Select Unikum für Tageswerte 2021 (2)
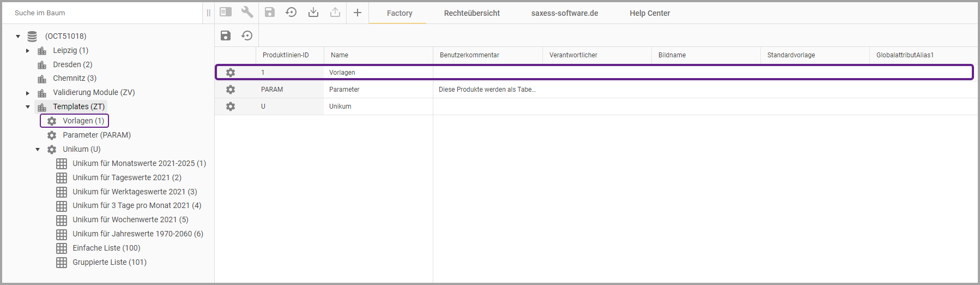This screenshot has width=980, height=285. point(126,177)
